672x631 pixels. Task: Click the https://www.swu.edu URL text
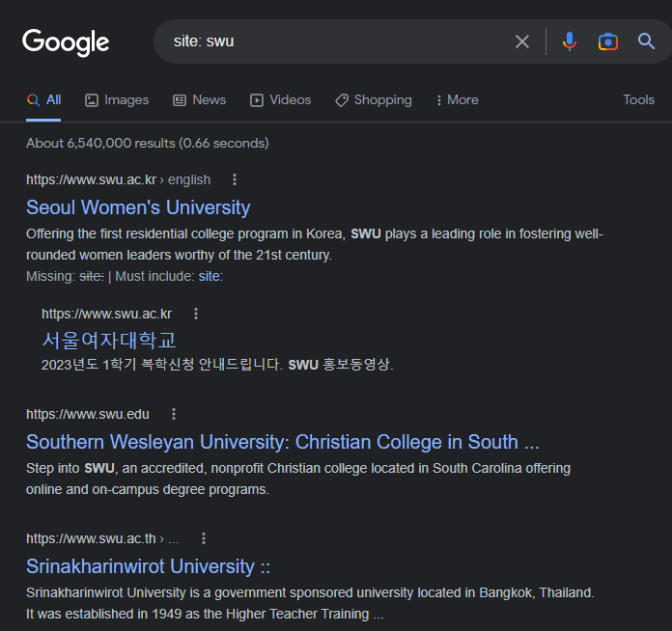[x=88, y=414]
